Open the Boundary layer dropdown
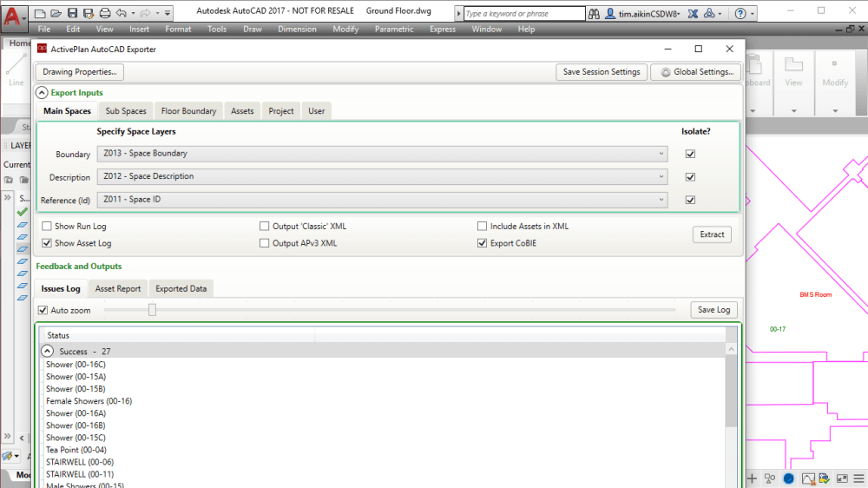 point(382,154)
